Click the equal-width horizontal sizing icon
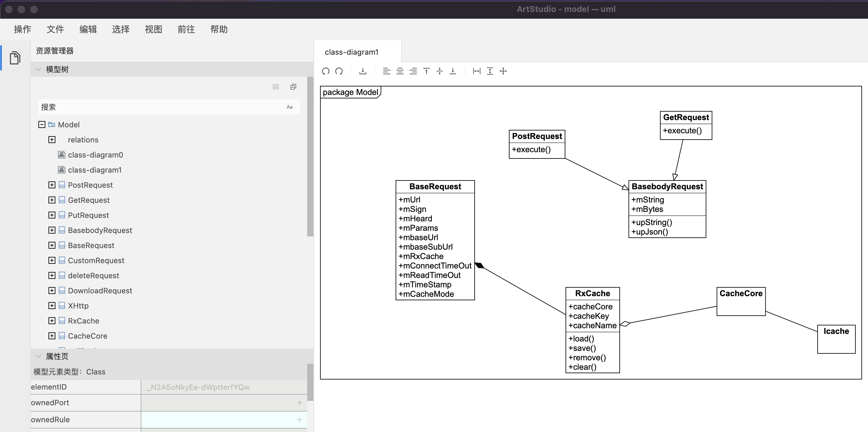Screen dimensions: 868x432 click(476, 71)
